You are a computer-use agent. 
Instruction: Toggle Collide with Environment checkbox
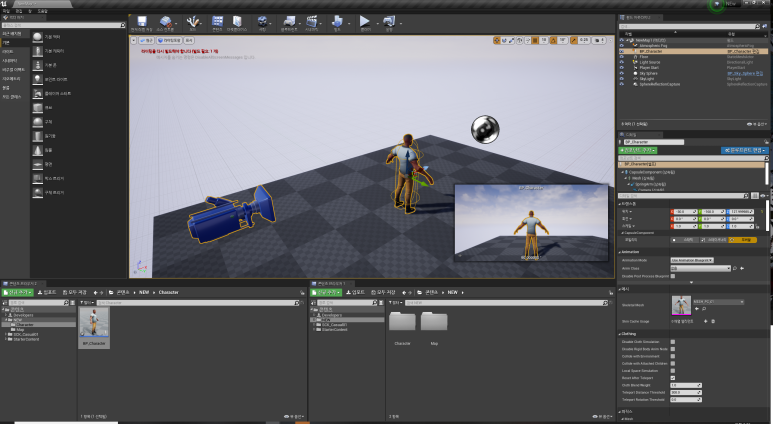point(673,356)
